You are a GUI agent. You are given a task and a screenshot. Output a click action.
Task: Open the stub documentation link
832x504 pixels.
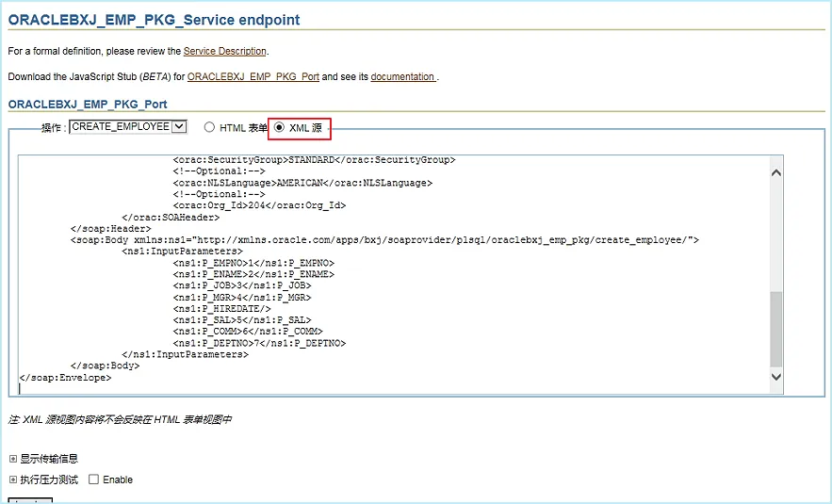pos(402,76)
